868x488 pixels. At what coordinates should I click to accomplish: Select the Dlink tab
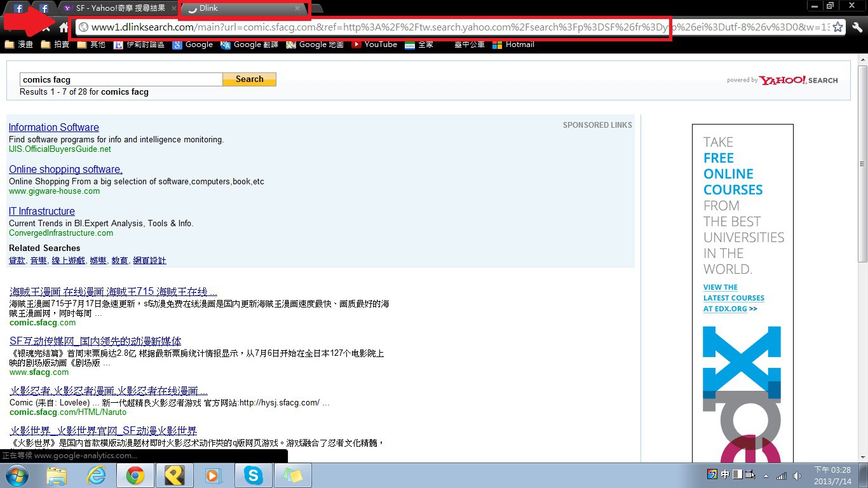[x=243, y=8]
